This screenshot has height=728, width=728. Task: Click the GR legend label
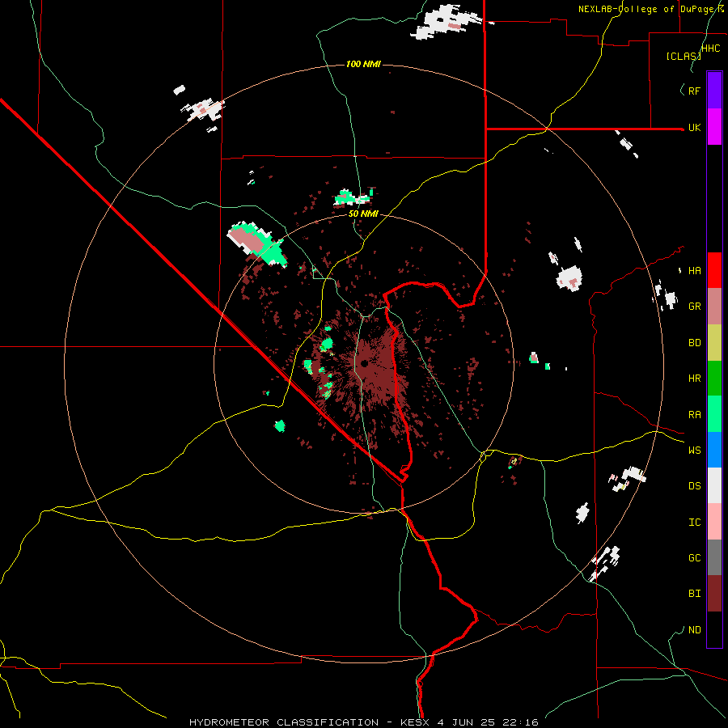tap(694, 307)
